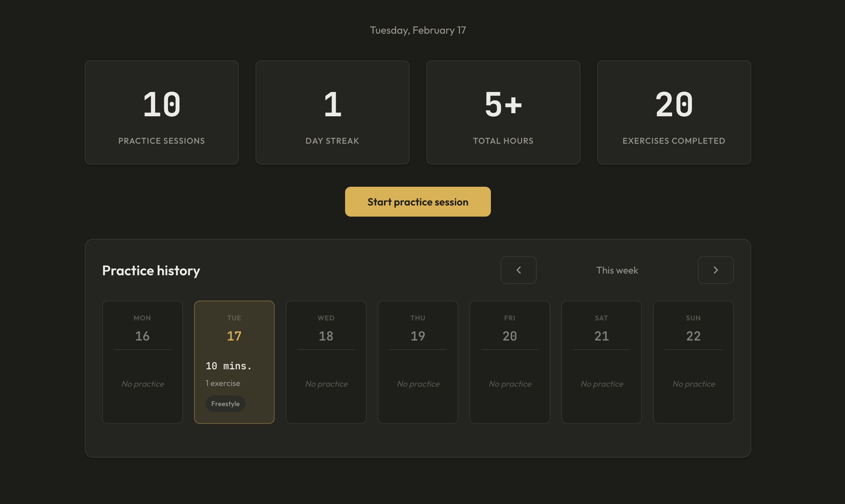Click the Exercises Completed stat card
Screen dimensions: 845x504
[674, 112]
